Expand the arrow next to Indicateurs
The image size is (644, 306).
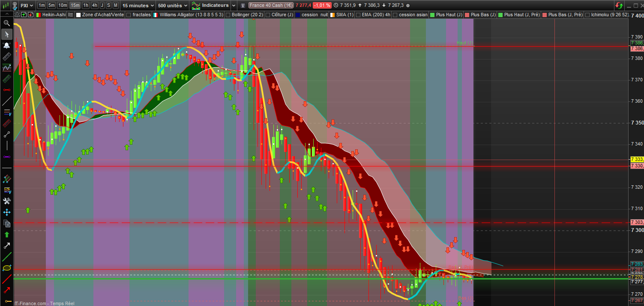(233, 6)
